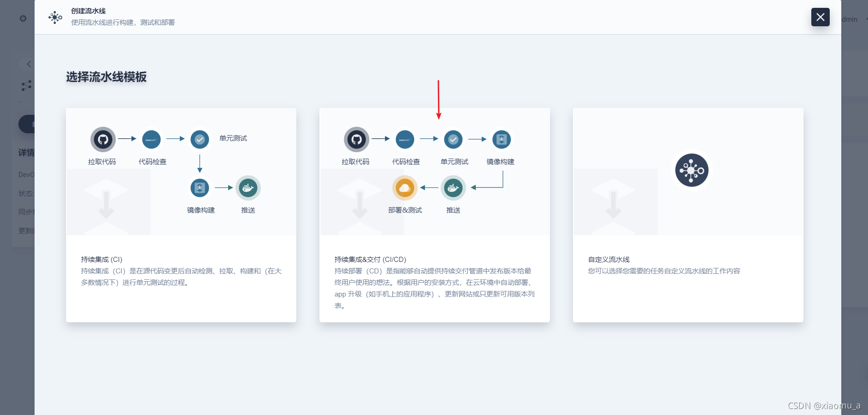The width and height of the screenshot is (868, 415).
Task: Select the 持续集成&交付 (CI/CD) template title
Action: pos(370,259)
